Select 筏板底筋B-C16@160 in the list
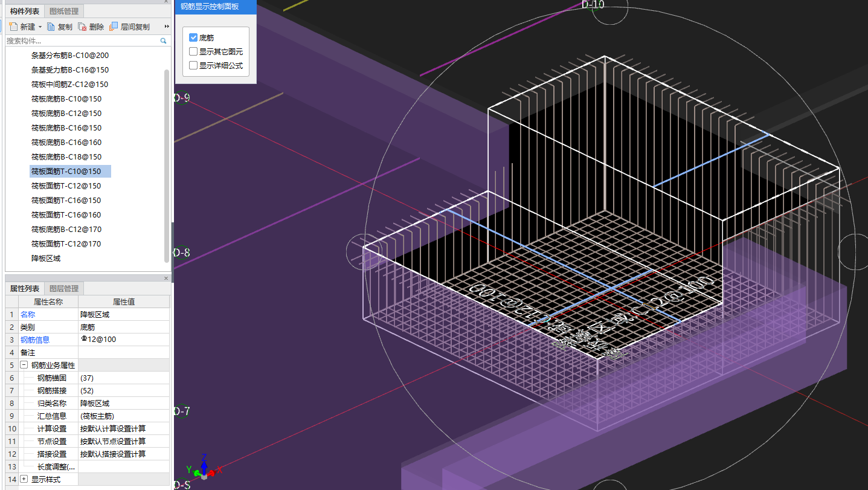This screenshot has width=868, height=490. (66, 142)
